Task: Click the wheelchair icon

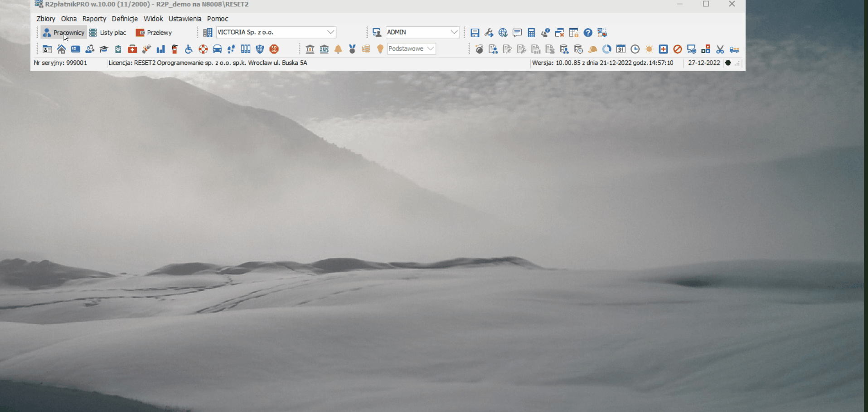Action: [189, 49]
